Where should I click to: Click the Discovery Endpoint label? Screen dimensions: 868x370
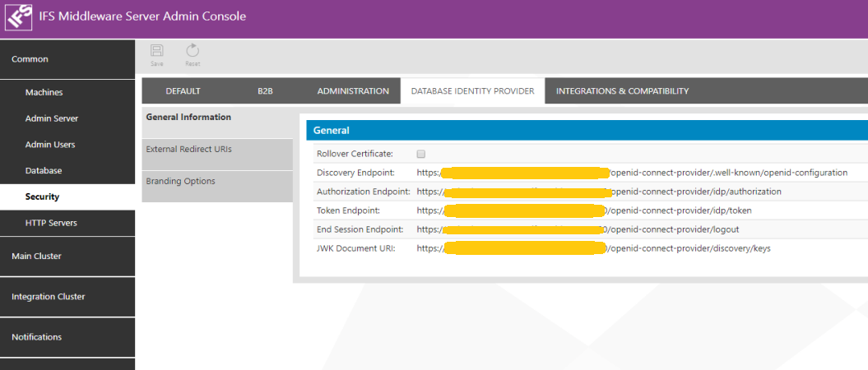[355, 173]
